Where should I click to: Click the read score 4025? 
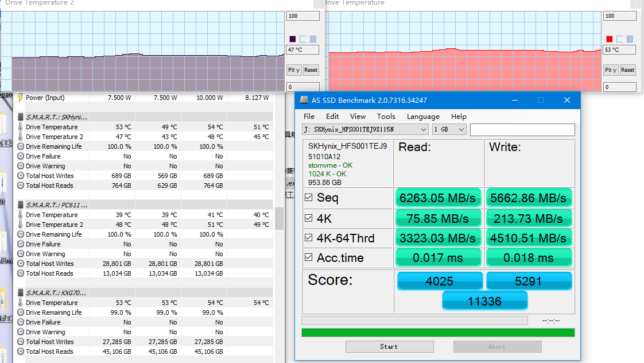440,281
